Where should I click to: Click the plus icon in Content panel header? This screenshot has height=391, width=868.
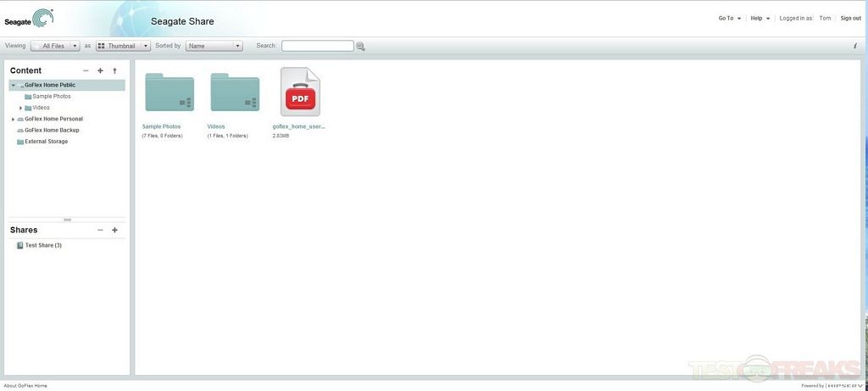tap(100, 71)
